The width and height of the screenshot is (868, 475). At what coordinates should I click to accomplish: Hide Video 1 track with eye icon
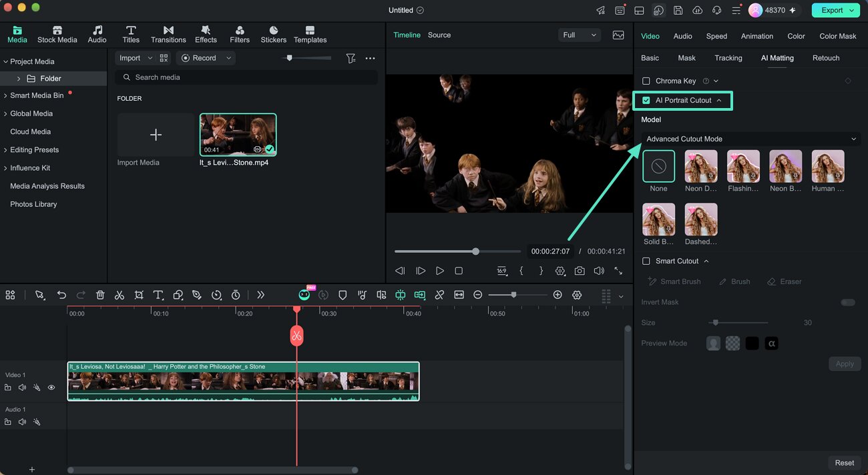pos(51,388)
